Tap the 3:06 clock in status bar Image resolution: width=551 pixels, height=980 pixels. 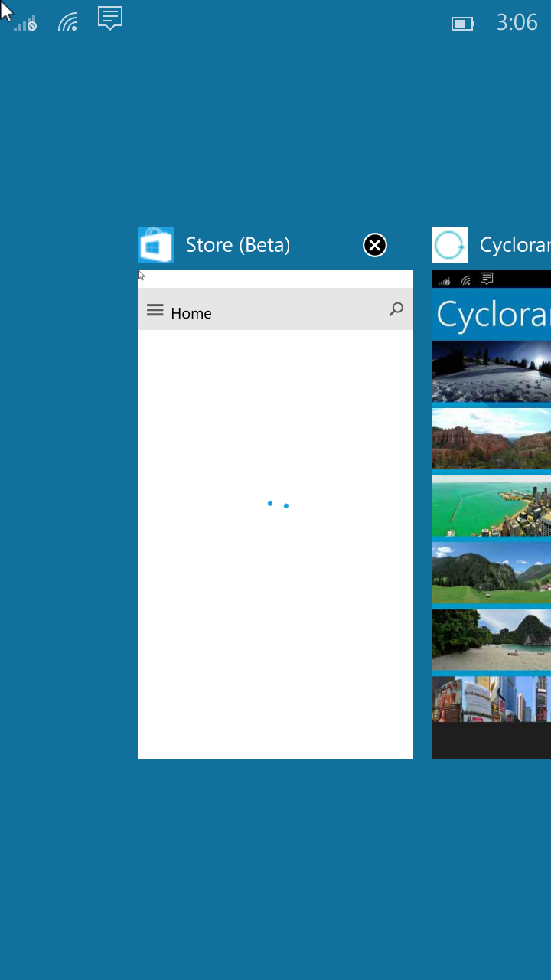[x=517, y=22]
